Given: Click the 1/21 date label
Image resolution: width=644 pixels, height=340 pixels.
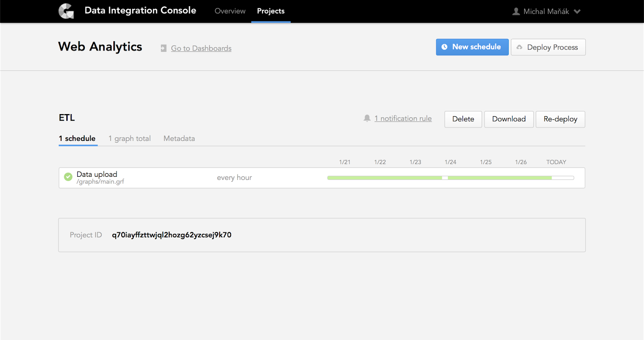Looking at the screenshot, I should point(345,162).
